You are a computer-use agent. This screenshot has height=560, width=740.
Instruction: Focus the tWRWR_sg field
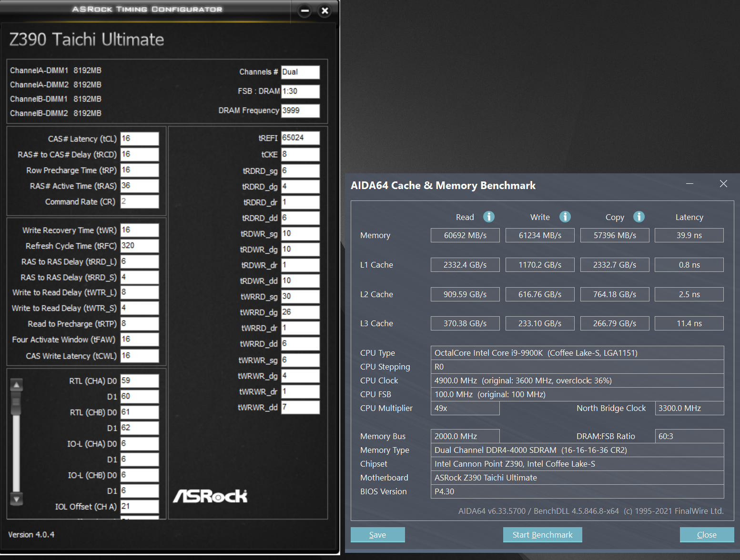pos(301,360)
